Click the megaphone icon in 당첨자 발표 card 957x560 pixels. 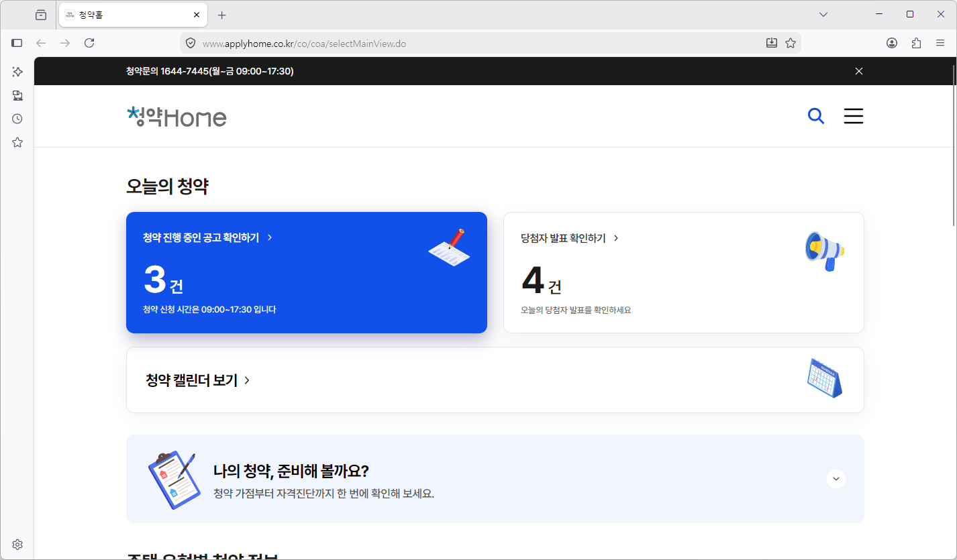(x=825, y=251)
